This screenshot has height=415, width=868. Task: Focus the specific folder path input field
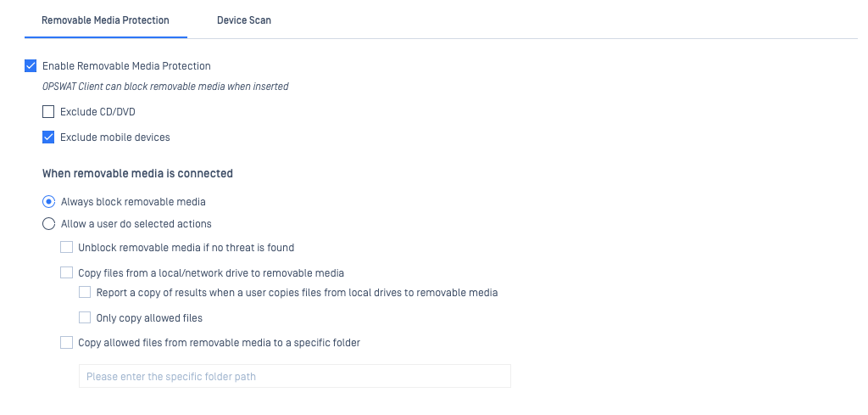click(294, 376)
